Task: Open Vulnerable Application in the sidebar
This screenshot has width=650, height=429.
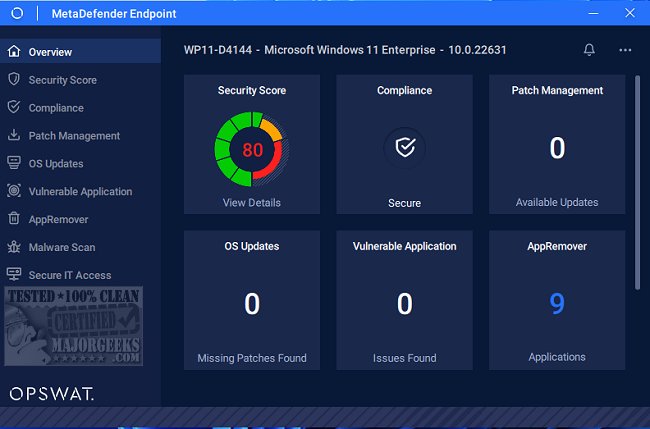Action: click(x=80, y=191)
